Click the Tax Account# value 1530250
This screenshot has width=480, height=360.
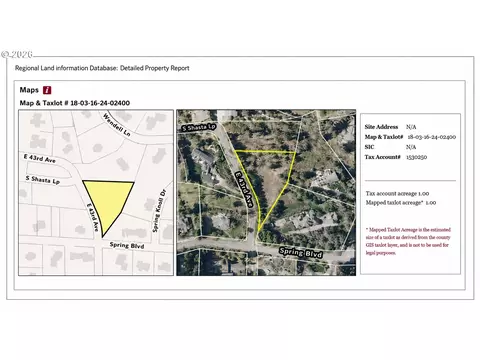(416, 157)
